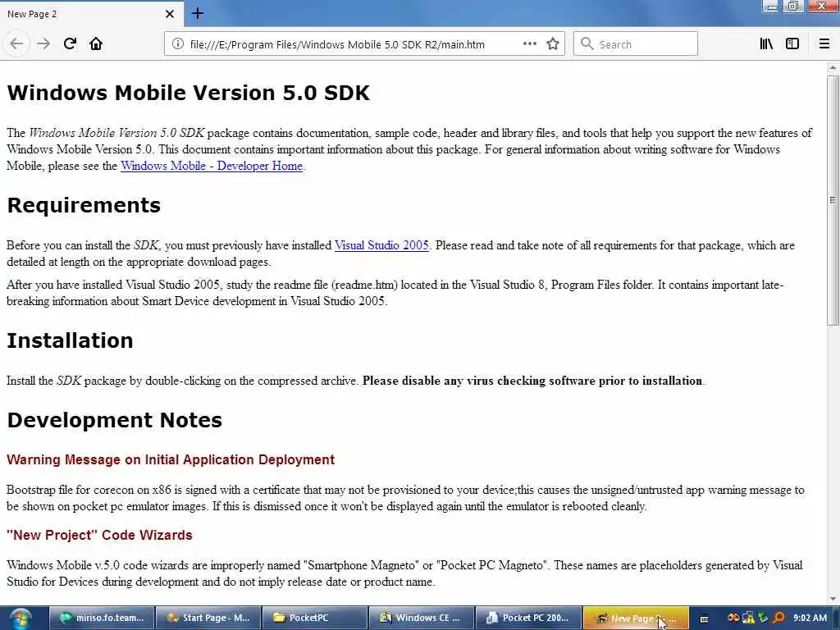Image resolution: width=840 pixels, height=630 pixels.
Task: Click the Installation heading
Action: point(70,340)
